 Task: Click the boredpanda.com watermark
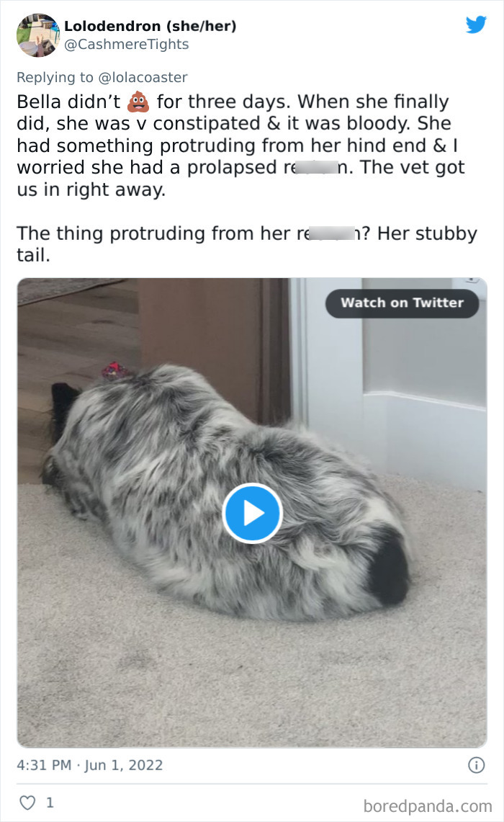point(428,805)
